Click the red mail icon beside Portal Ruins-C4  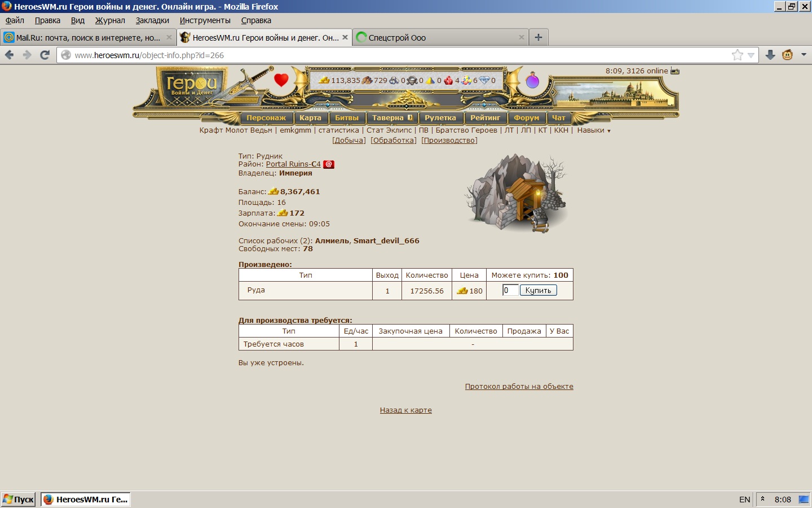329,164
